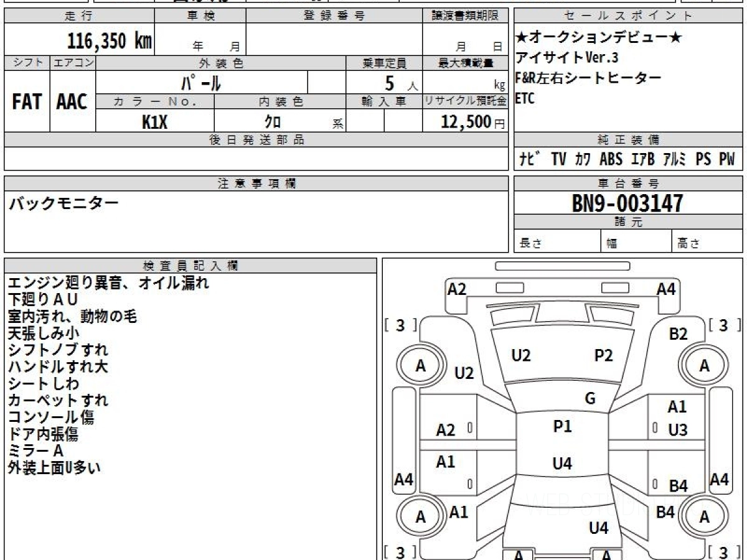
Task: Click the U2 mark beside P2 on hood
Action: tap(521, 355)
